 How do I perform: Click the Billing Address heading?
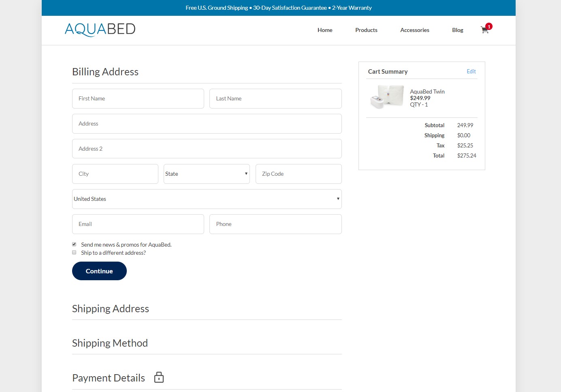tap(105, 72)
